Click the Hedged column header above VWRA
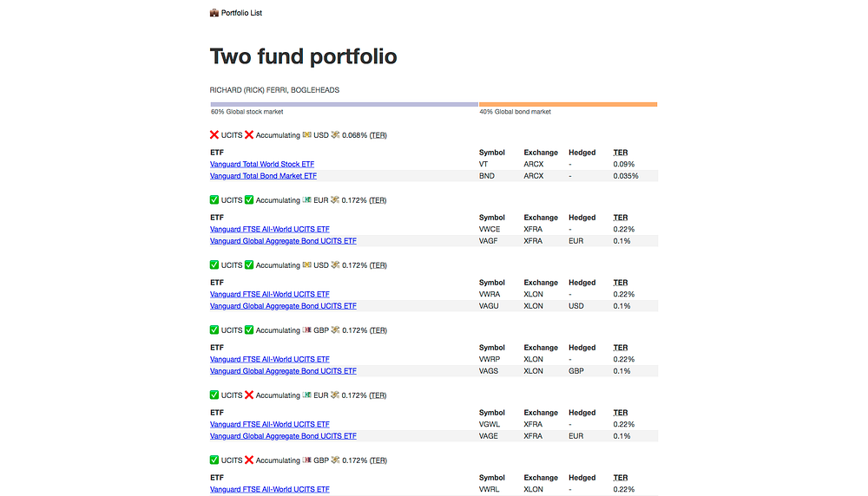Screen dimensions: 868x496 582,283
